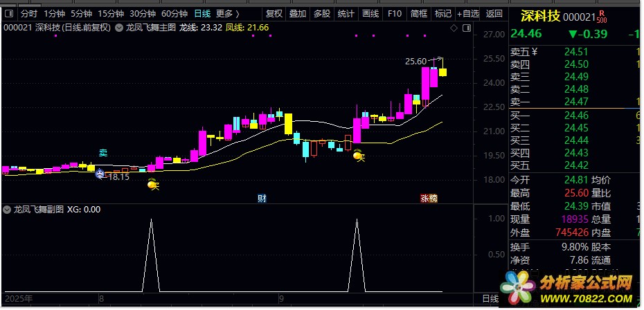Click chart title 000021 深科技(日线.前复权)

pyautogui.click(x=57, y=28)
